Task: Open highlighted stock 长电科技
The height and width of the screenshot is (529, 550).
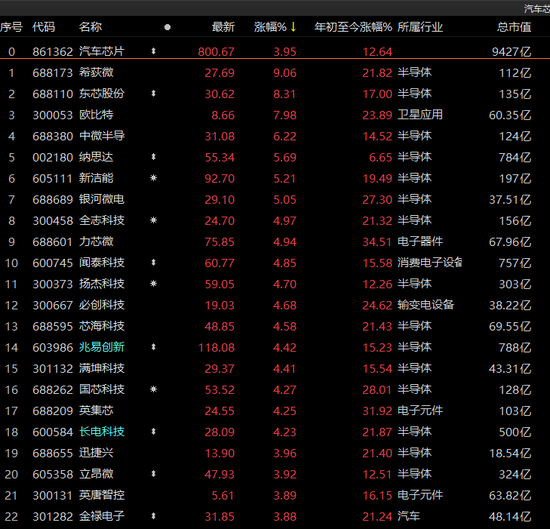Action: (102, 431)
